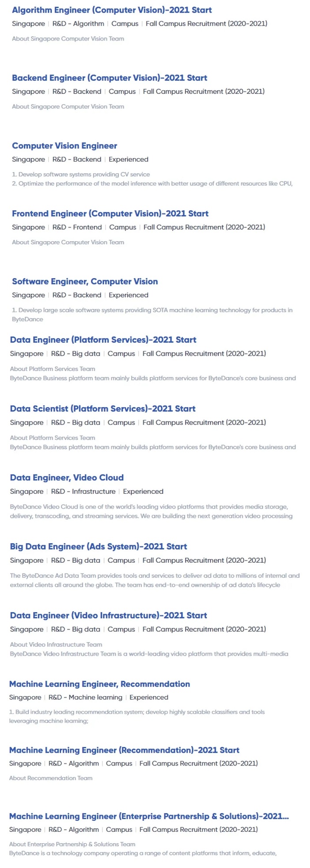Screen dimensions: 310x868
Task: Click 'Build industry leading recommendation system' description
Action: tap(137, 716)
